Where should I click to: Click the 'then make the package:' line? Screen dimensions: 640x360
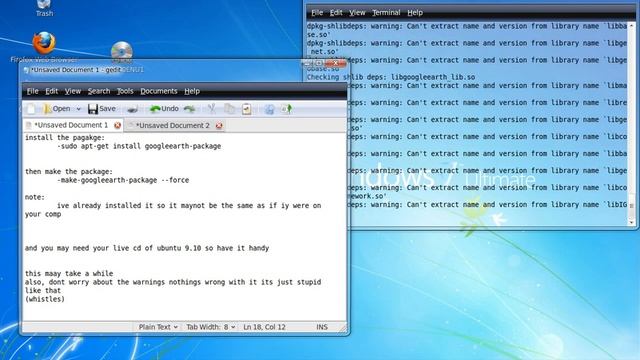[x=69, y=171]
